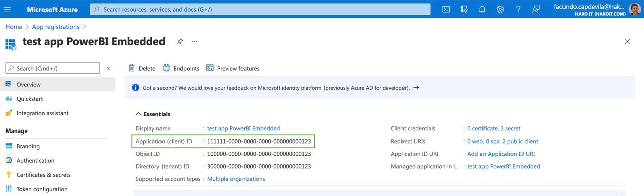Viewport: 644px width, 196px height.
Task: Open the Cloud Shell icon
Action: coord(446,9)
